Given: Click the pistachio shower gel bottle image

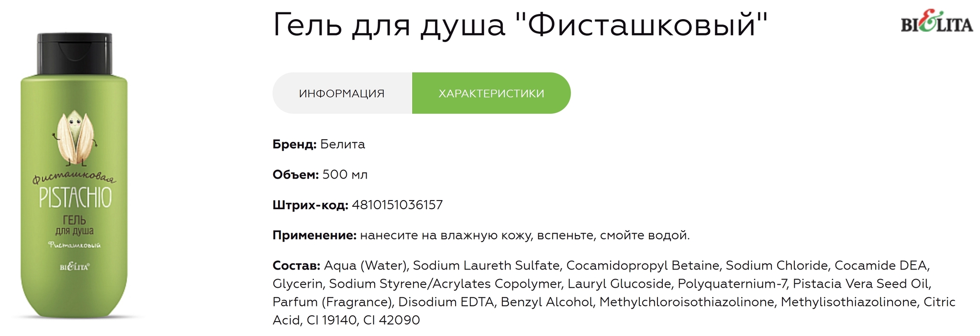Looking at the screenshot, I should click(74, 175).
